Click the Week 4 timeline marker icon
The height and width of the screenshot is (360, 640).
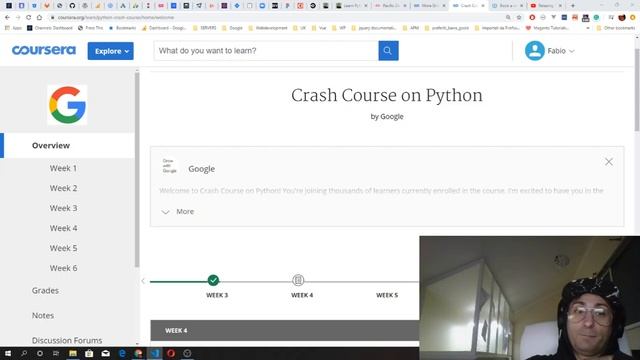[x=298, y=280]
